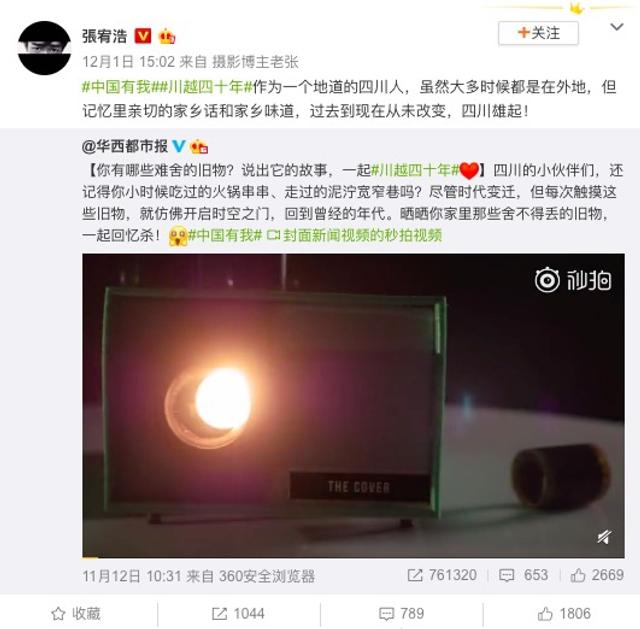
Task: Click the 秒拍 logo on the video
Action: 573,280
